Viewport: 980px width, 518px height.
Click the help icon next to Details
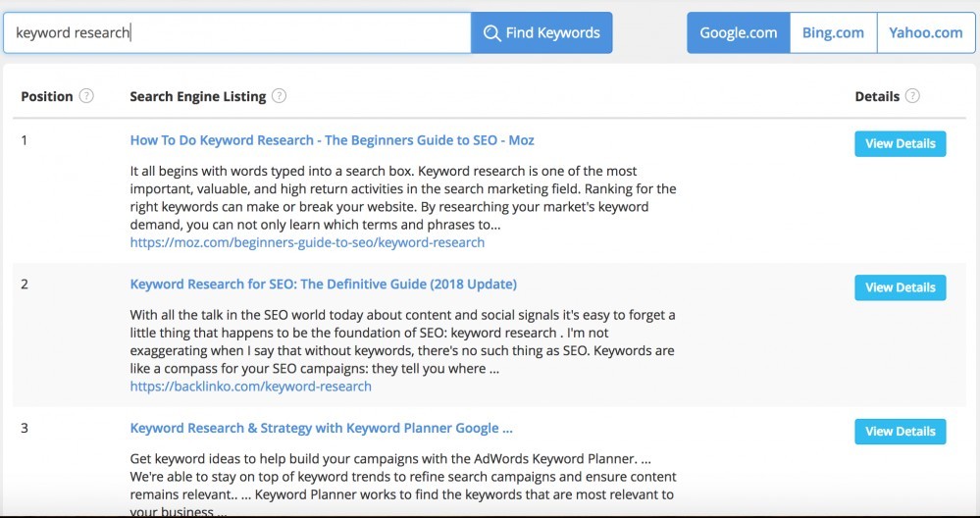coord(912,96)
